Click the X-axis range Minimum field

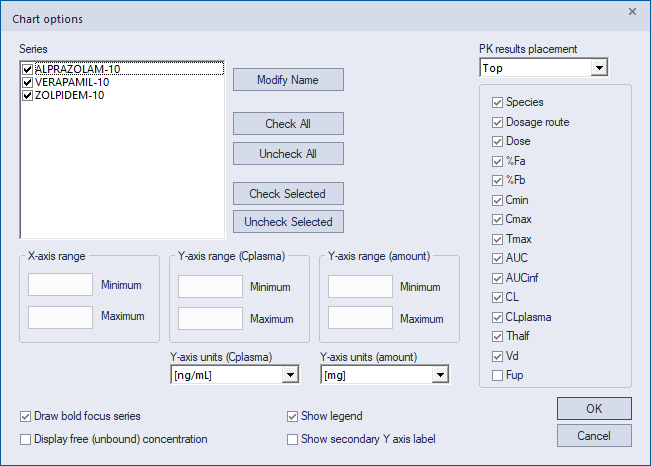point(60,285)
